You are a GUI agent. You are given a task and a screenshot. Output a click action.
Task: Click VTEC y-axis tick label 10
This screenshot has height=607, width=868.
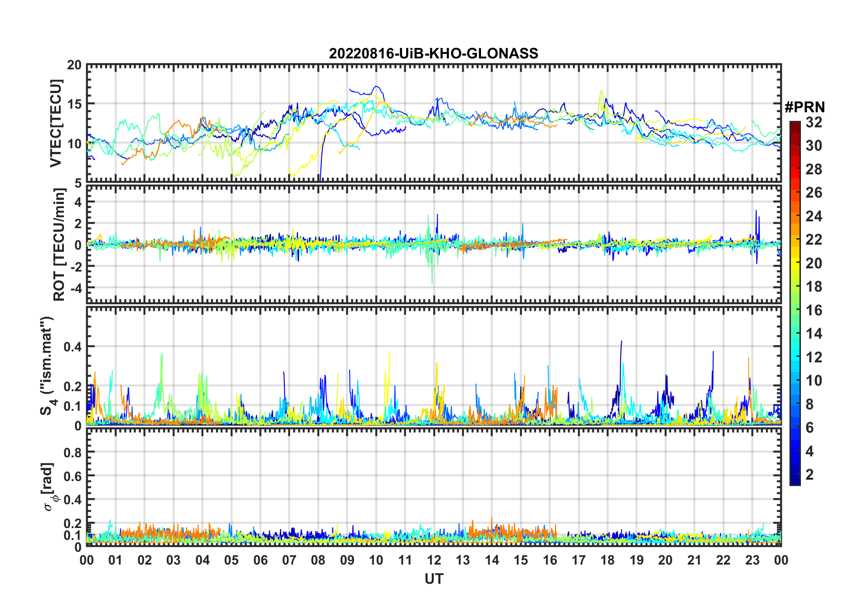point(74,144)
